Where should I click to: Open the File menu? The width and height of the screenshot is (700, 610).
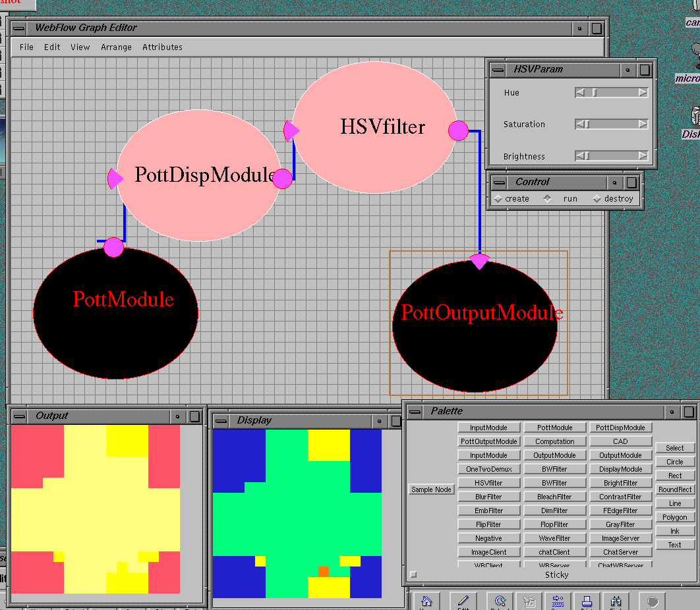coord(26,47)
